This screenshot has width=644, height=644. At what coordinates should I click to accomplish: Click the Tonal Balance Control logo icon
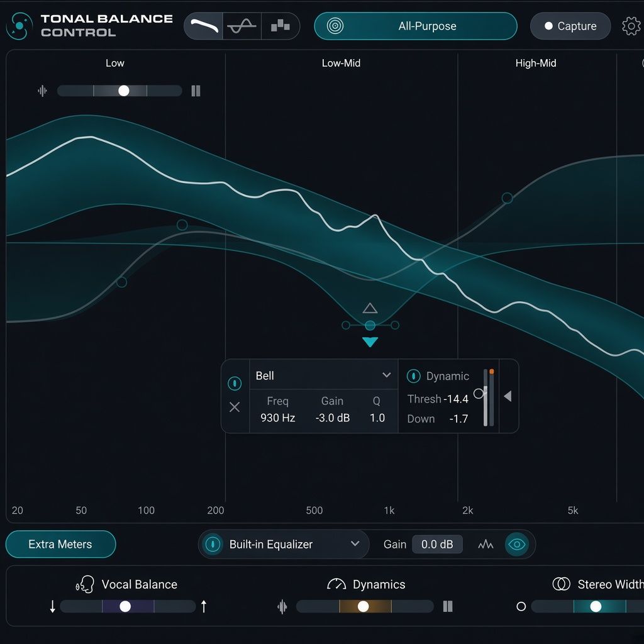click(19, 26)
